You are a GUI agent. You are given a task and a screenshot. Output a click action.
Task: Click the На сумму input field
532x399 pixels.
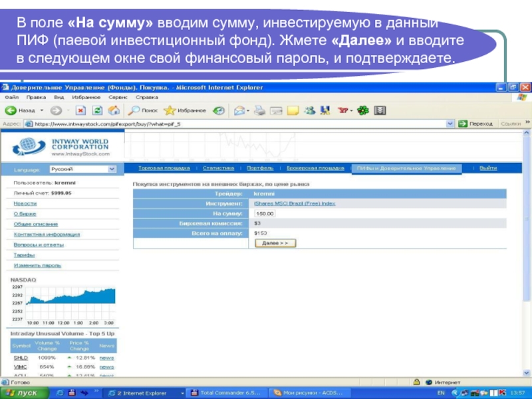coord(265,213)
